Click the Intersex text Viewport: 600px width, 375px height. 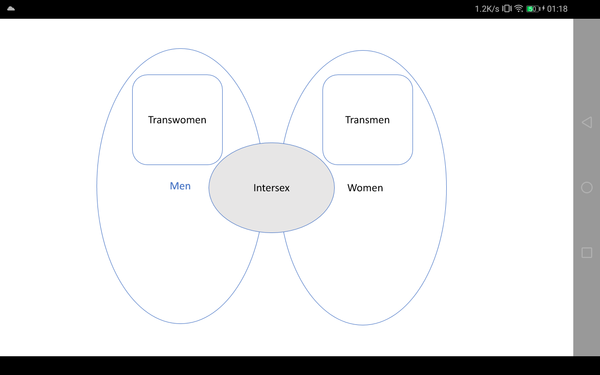271,188
